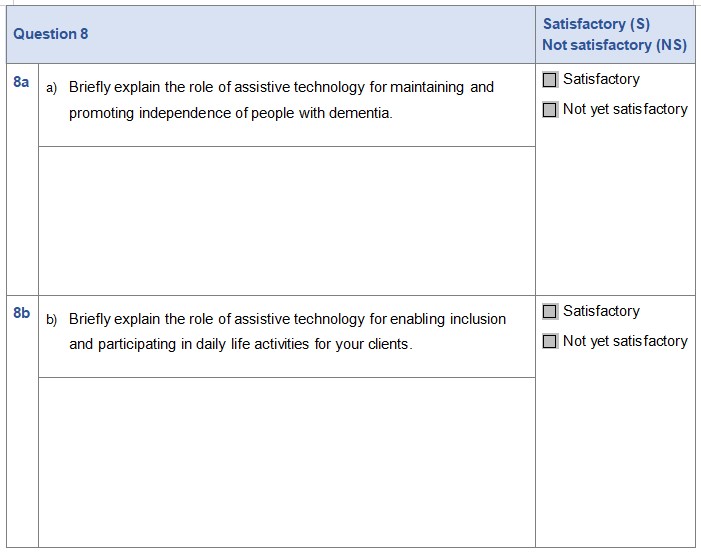Image resolution: width=701 pixels, height=552 pixels.
Task: Select the "Satisfactory (S)" header text
Action: click(x=596, y=24)
